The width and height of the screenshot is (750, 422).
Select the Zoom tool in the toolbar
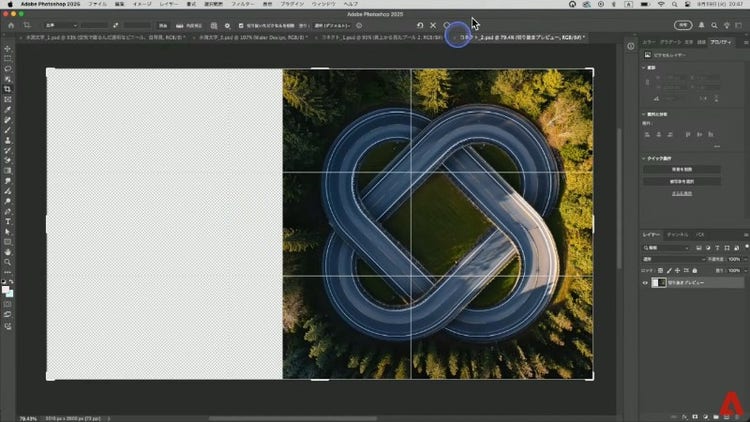tap(8, 260)
